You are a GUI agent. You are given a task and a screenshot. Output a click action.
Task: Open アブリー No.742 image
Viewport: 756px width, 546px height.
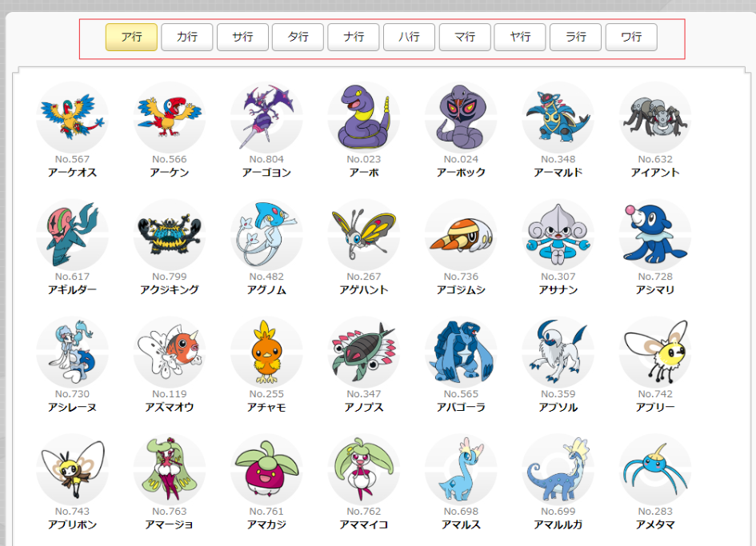click(655, 353)
